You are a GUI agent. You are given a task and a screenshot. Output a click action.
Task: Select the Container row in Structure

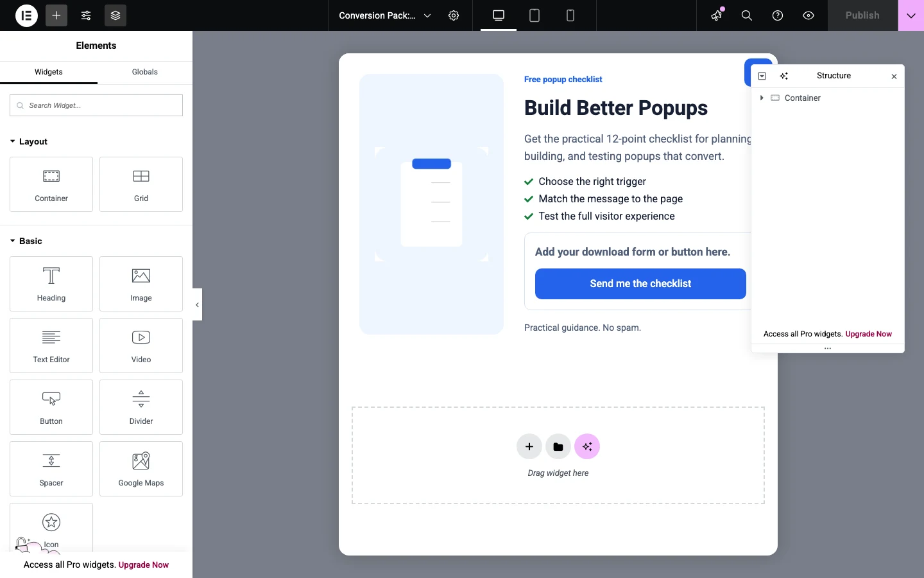coord(828,98)
